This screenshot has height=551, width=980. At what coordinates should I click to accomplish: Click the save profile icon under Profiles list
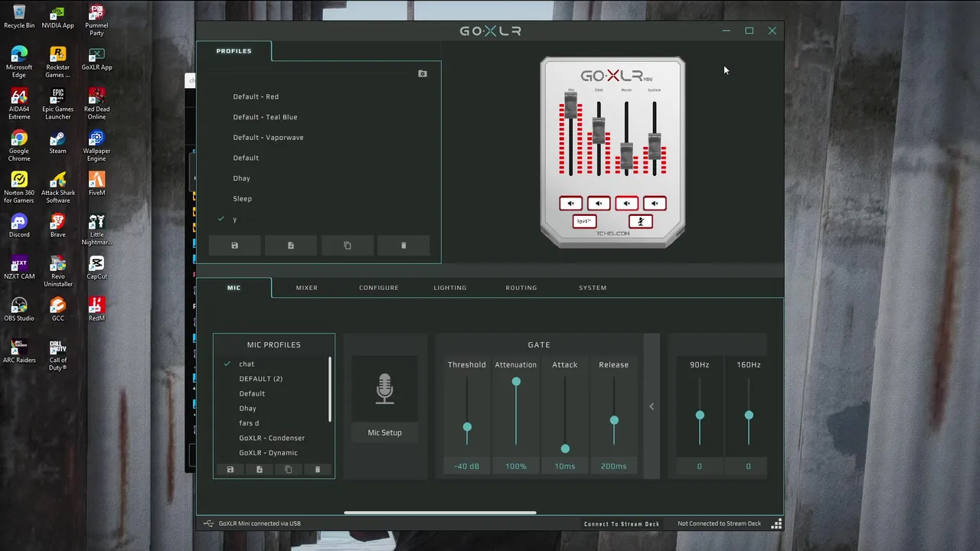234,246
